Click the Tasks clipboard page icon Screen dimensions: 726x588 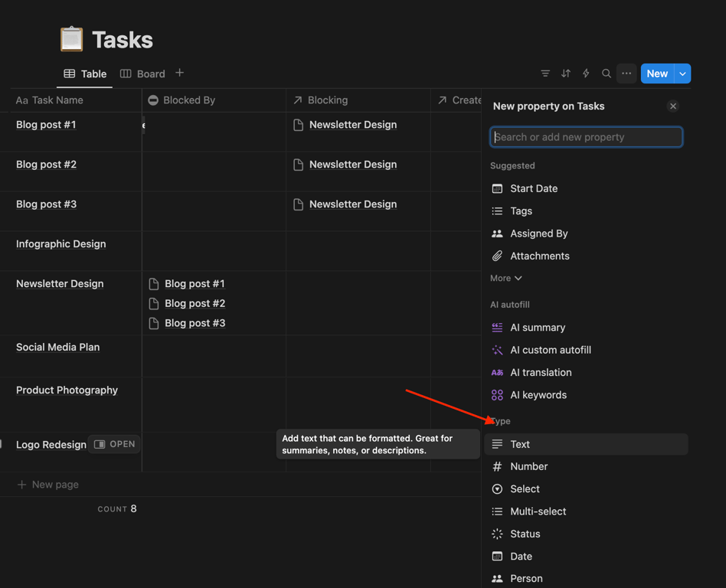(72, 40)
